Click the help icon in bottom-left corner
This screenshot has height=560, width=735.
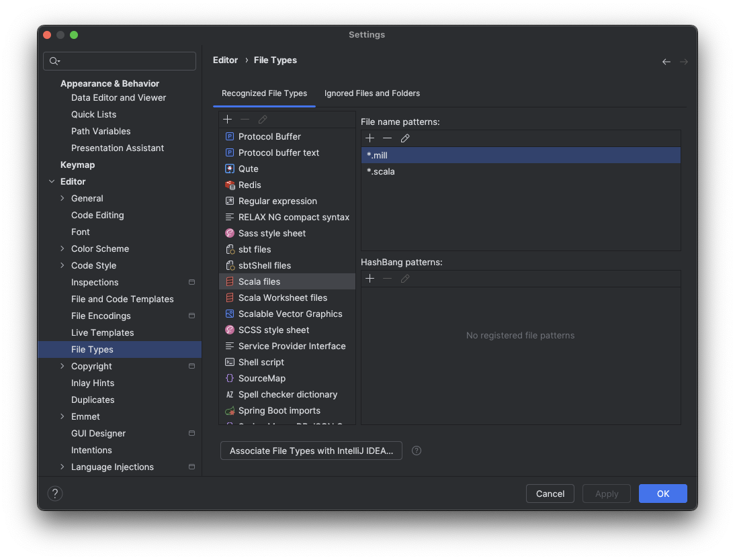tap(54, 493)
